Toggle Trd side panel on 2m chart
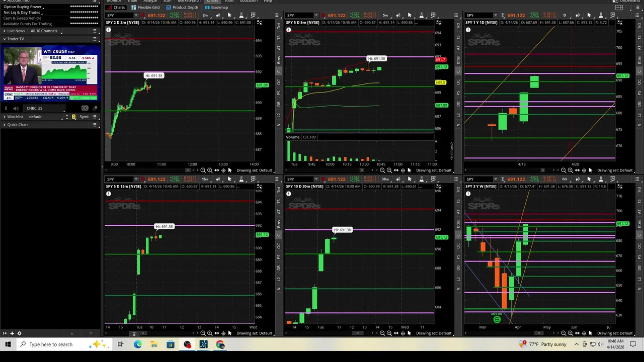 coord(279,27)
